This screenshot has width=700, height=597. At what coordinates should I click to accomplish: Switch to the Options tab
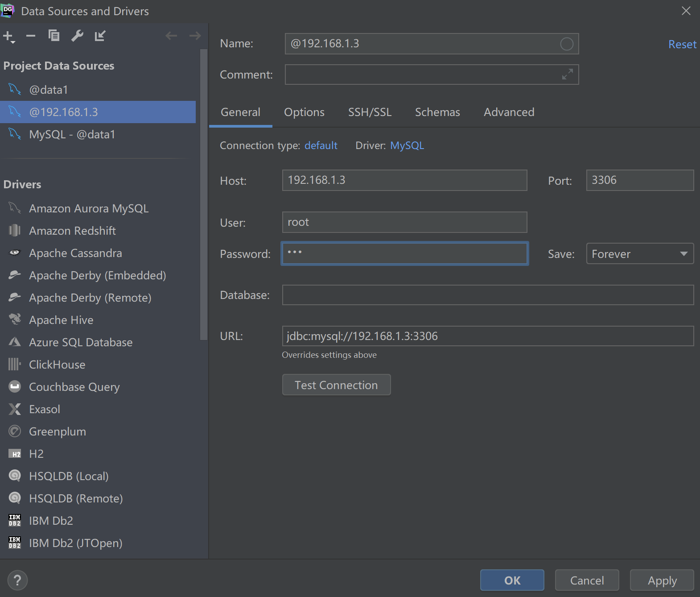click(x=305, y=112)
